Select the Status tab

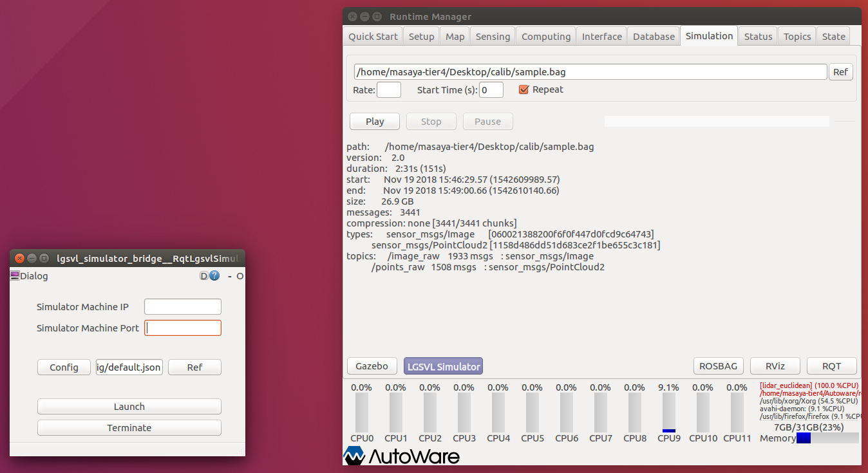pos(758,36)
